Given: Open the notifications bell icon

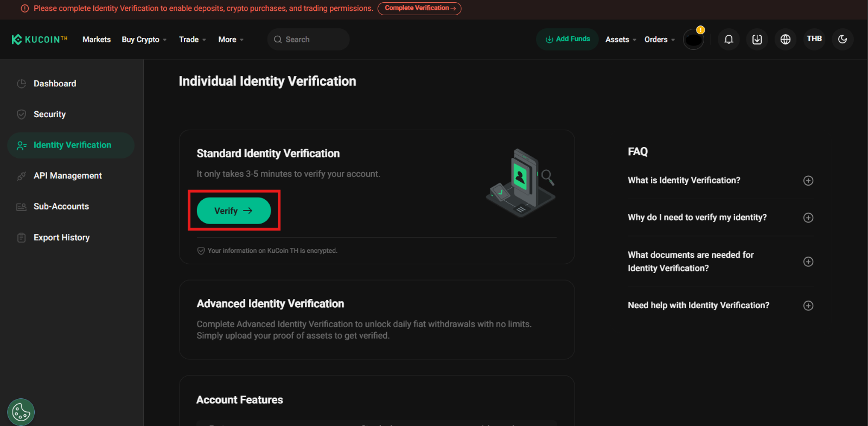Looking at the screenshot, I should click(729, 40).
